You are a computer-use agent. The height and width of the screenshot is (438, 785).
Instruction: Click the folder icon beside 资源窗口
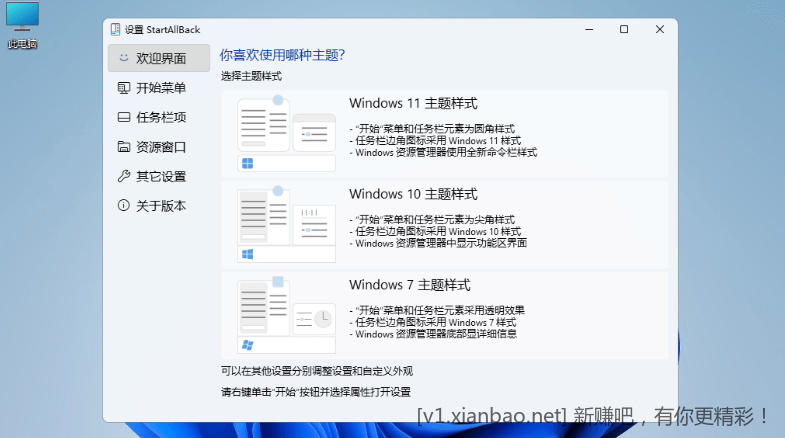(124, 147)
